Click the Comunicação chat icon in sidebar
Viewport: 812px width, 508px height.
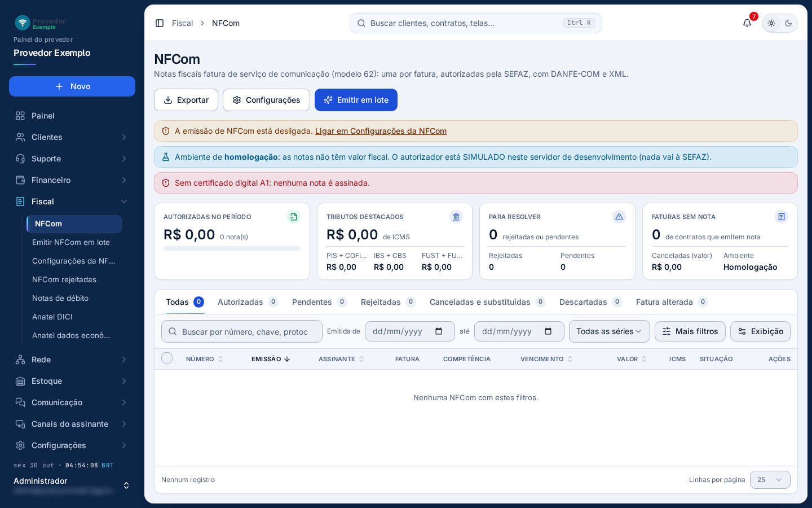point(20,402)
